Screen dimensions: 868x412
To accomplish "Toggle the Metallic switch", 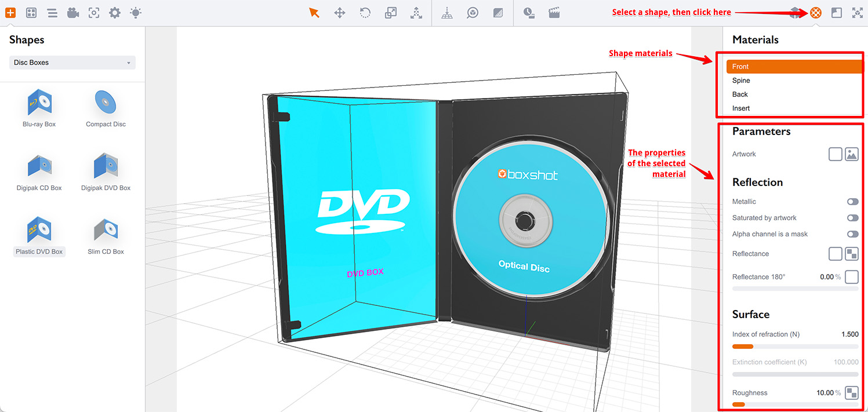I will [852, 202].
